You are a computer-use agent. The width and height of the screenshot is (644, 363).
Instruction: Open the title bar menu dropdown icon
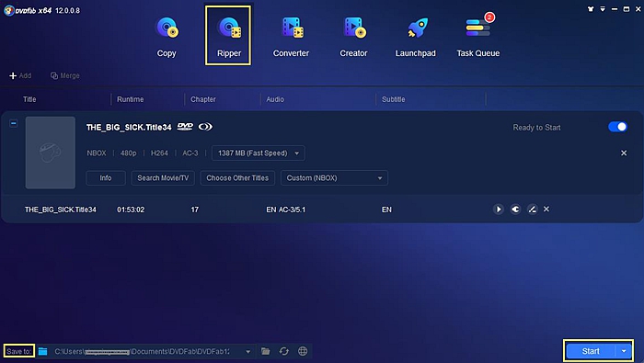[x=603, y=9]
